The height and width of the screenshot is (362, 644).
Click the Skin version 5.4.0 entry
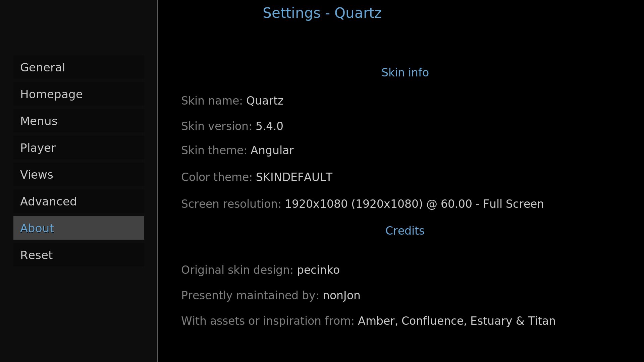232,126
